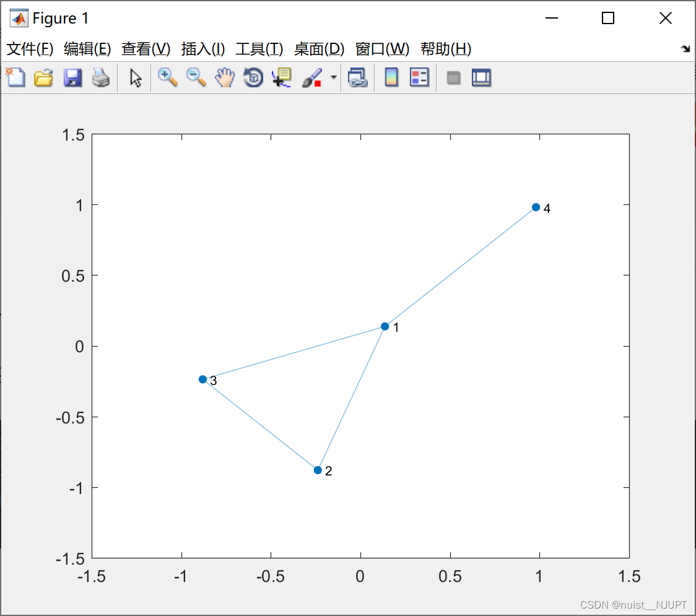
Task: Click graph node 3
Action: point(203,380)
